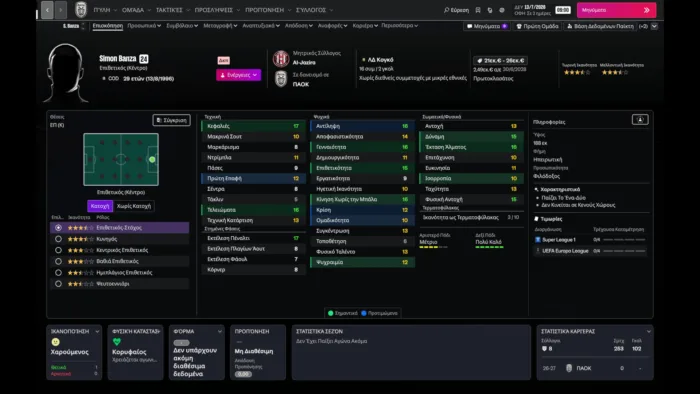
Task: Click the smiley face in Ικανοποίηση card
Action: [55, 342]
